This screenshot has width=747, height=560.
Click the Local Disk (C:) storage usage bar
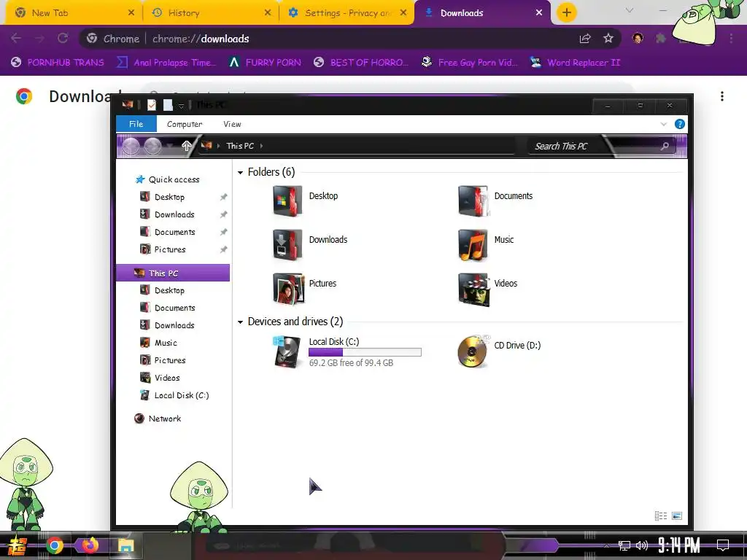point(365,352)
